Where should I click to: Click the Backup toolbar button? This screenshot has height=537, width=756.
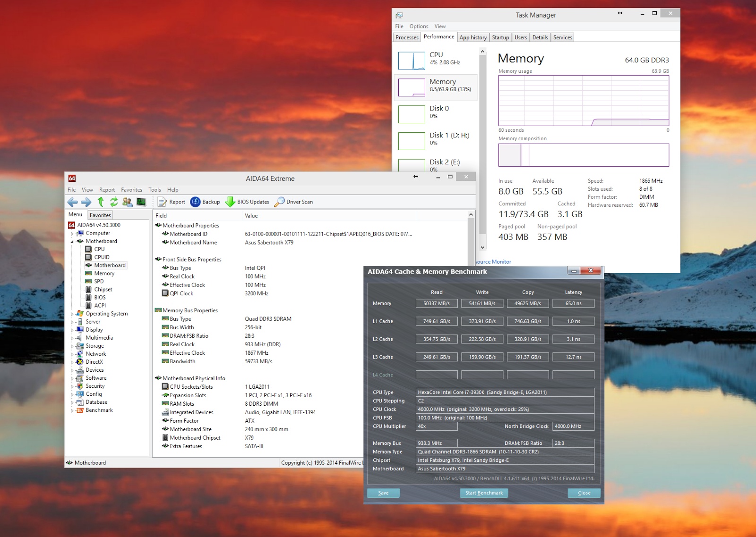click(x=206, y=202)
